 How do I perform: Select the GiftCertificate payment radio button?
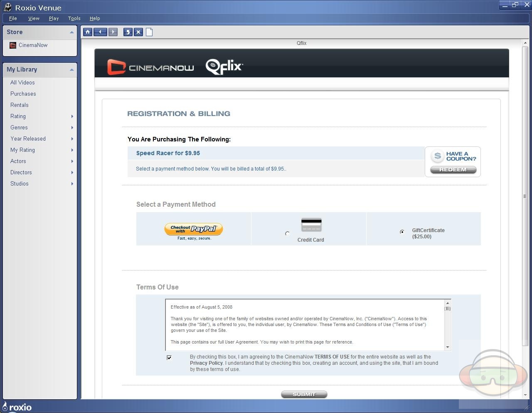402,232
